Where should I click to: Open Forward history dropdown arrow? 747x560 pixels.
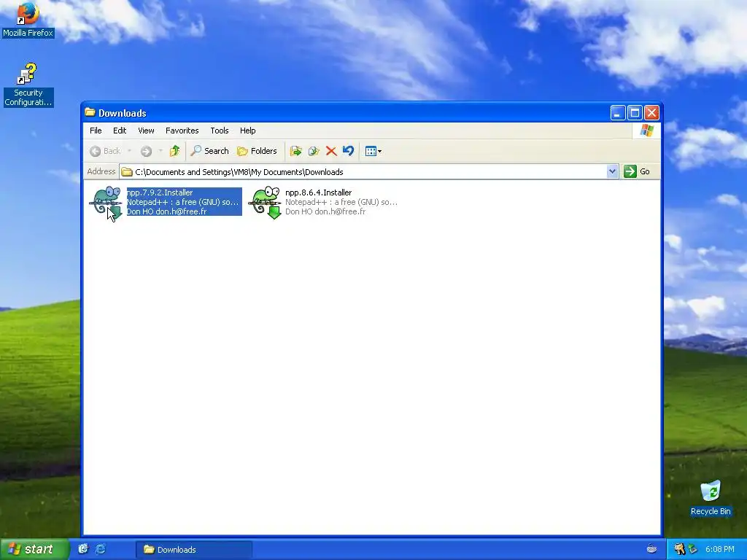coord(160,151)
